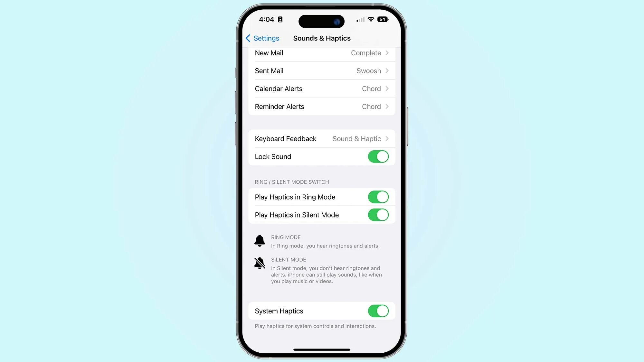This screenshot has height=362, width=644.
Task: Disable Play Haptics in Ring Mode
Action: tap(378, 197)
